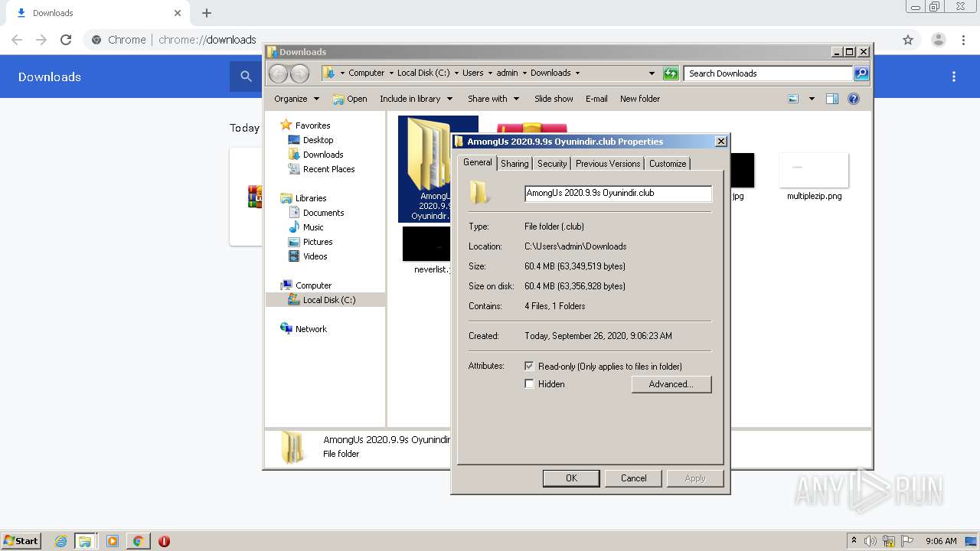This screenshot has height=551, width=980.
Task: Open Downloads page more actions menu
Action: click(954, 77)
